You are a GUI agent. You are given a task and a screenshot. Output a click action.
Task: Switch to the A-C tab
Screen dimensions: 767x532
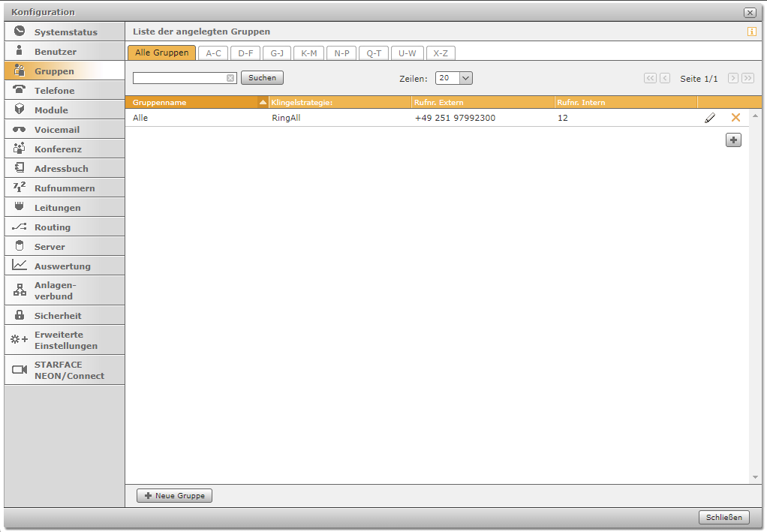pyautogui.click(x=213, y=53)
